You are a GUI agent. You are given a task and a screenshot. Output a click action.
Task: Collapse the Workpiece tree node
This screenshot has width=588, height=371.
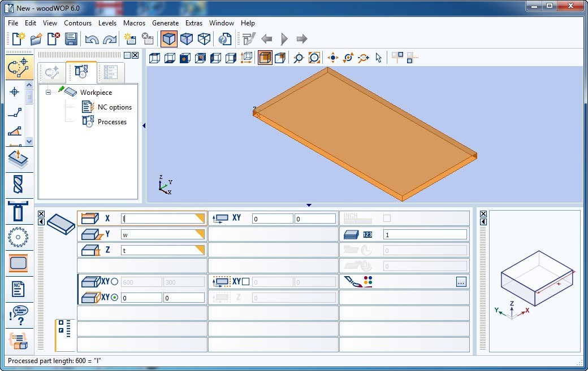pos(48,91)
